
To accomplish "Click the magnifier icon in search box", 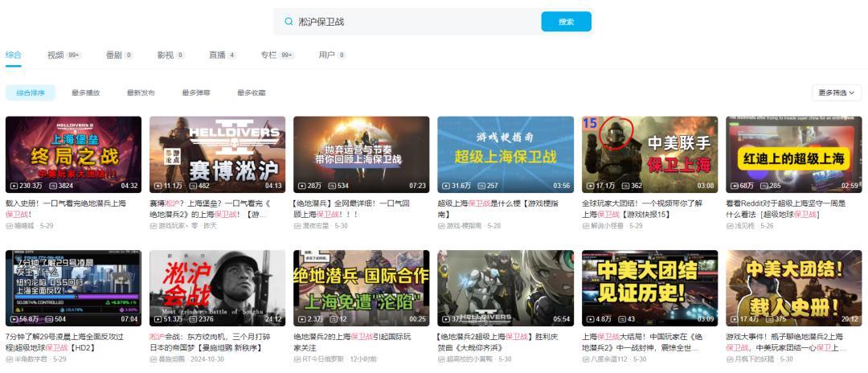I will (x=288, y=22).
